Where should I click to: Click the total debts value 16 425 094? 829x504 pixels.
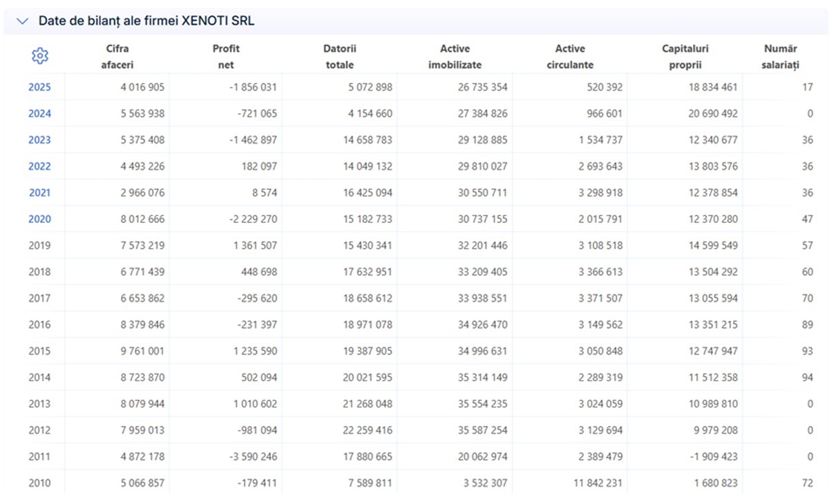tap(367, 193)
